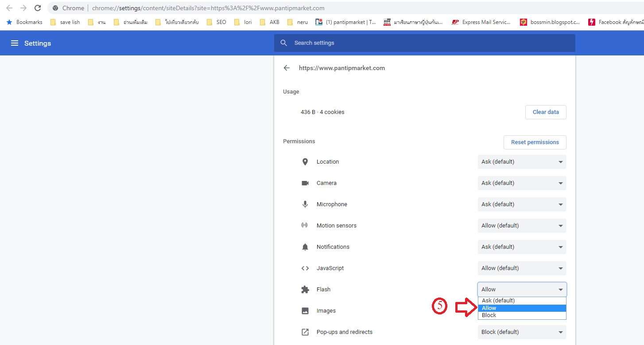Expand the Camera permission dropdown
The height and width of the screenshot is (345, 644).
522,183
